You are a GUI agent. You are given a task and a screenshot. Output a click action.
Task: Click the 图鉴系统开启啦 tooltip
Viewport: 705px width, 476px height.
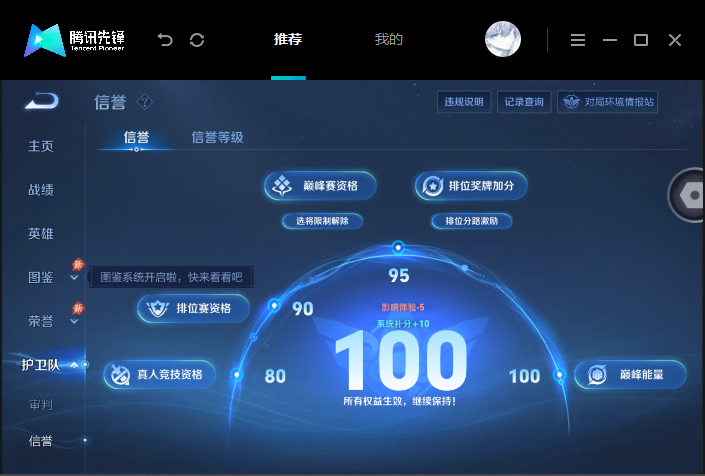coord(171,277)
